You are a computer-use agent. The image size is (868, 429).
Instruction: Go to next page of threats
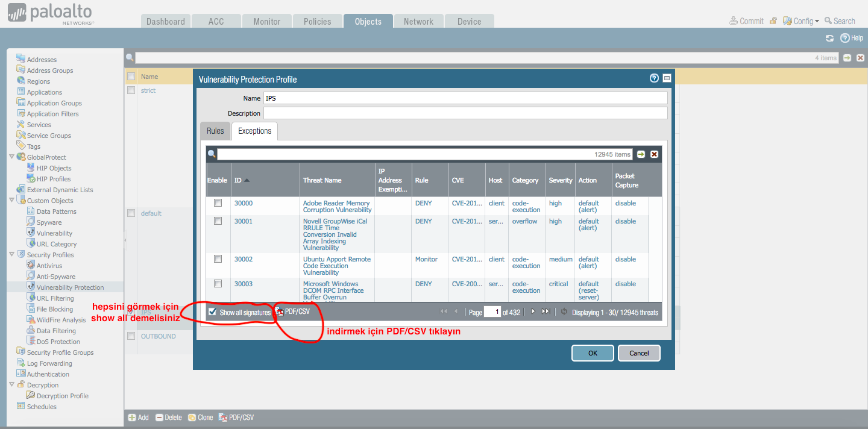coord(533,312)
